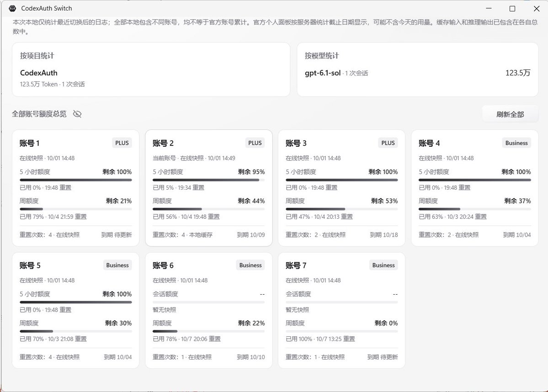The width and height of the screenshot is (548, 392).
Task: Click 当前账号 · 在线快照 · 10/01 14:49 status line
Action: click(194, 158)
